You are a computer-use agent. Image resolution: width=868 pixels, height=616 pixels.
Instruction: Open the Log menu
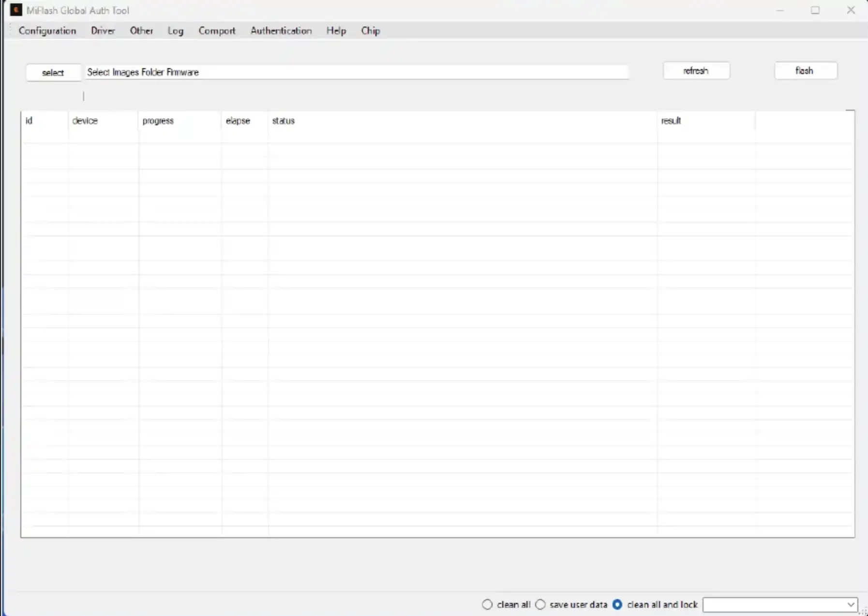176,30
